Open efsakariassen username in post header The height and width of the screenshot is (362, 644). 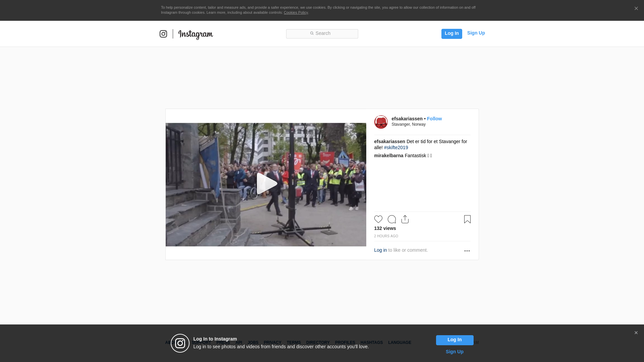pyautogui.click(x=407, y=119)
